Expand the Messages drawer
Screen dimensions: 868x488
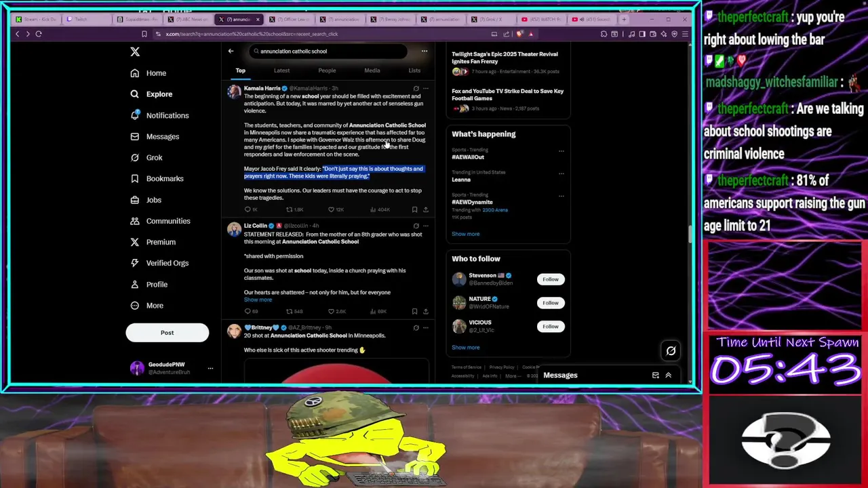pos(668,375)
